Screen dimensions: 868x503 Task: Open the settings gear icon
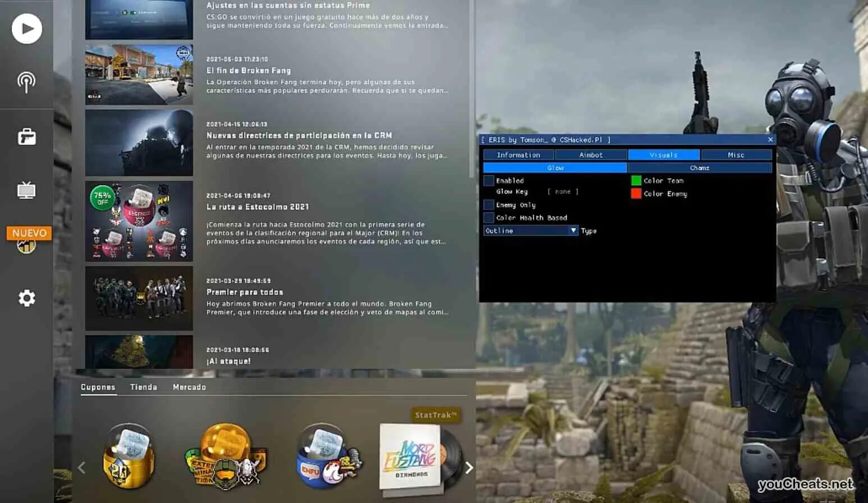pos(26,298)
